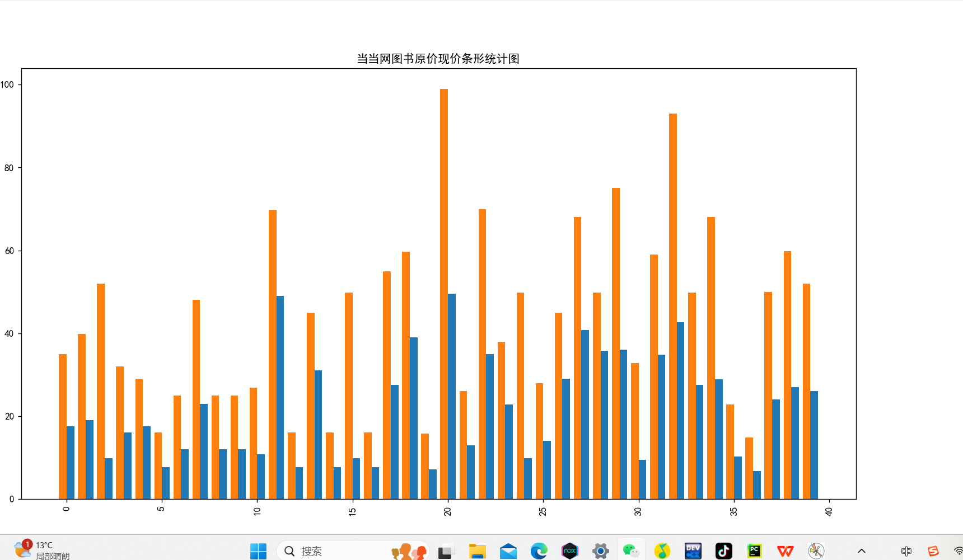963x560 pixels.
Task: Click the 搜索 taskbar search box
Action: 353,551
